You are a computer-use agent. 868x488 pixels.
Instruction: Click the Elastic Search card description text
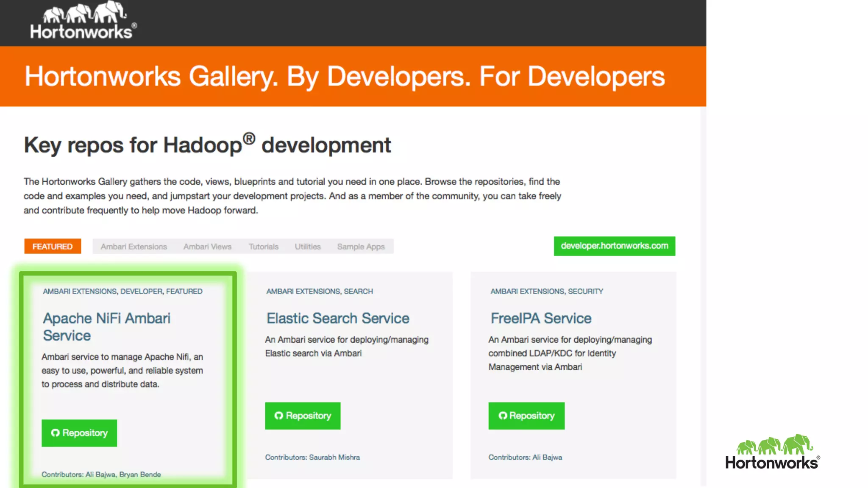[347, 347]
